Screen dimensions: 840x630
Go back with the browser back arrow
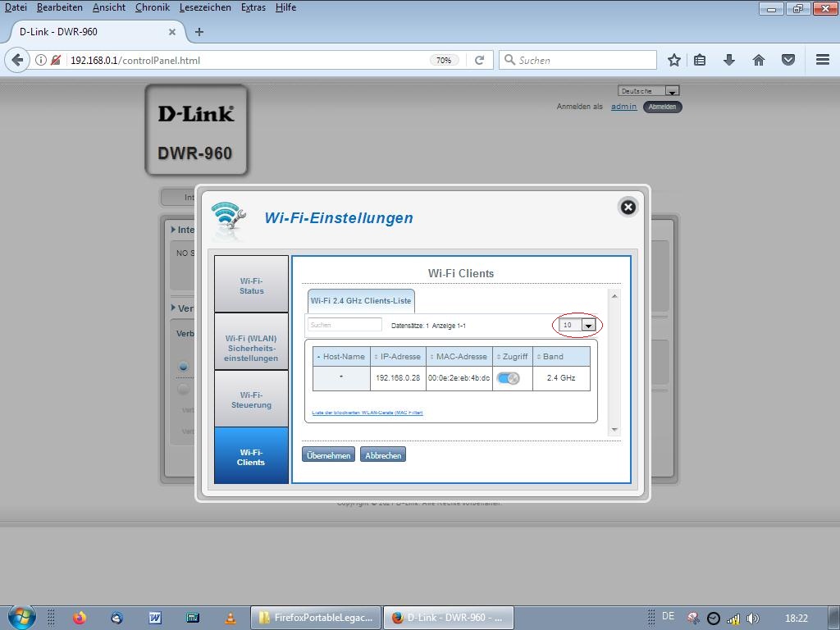(x=17, y=60)
